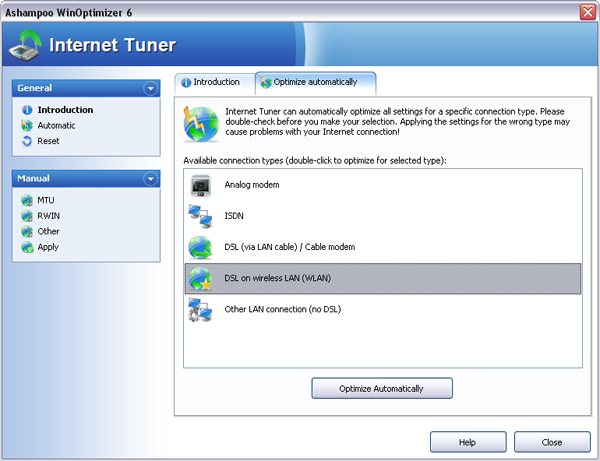Viewport: 600px width, 461px height.
Task: Open the Help button
Action: coord(468,442)
